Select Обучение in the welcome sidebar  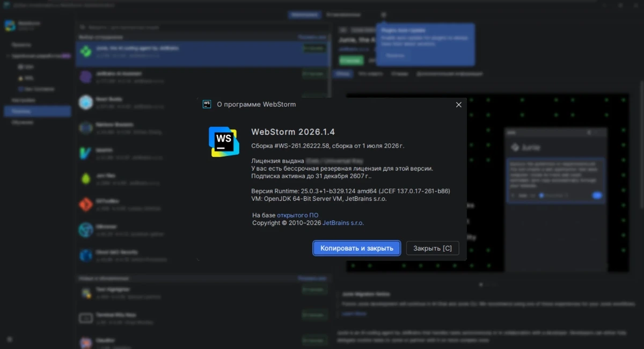[x=23, y=122]
